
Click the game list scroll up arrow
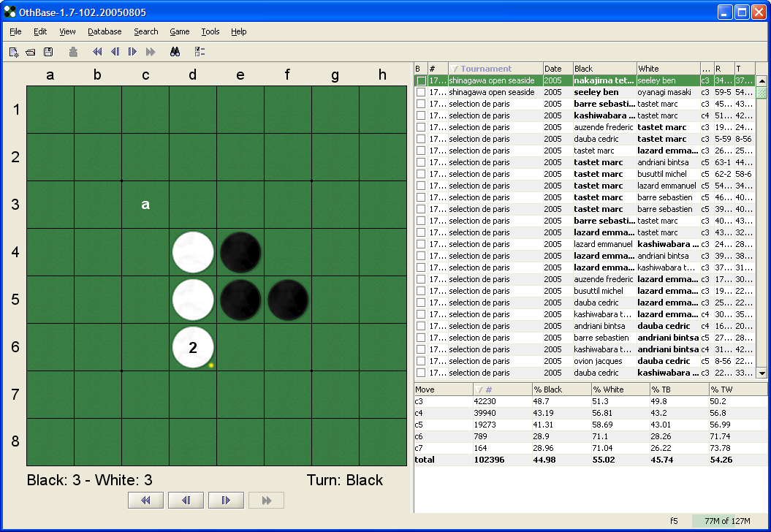[761, 80]
